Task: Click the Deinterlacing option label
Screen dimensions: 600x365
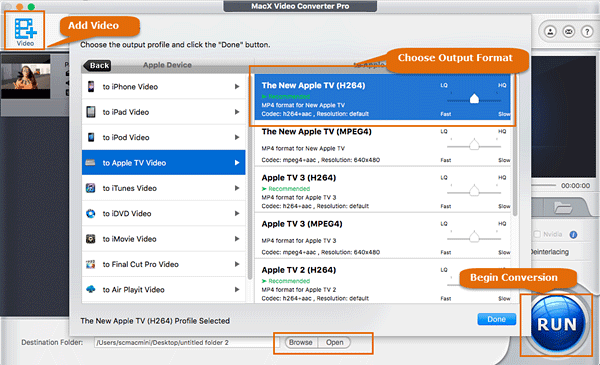Action: pos(549,252)
